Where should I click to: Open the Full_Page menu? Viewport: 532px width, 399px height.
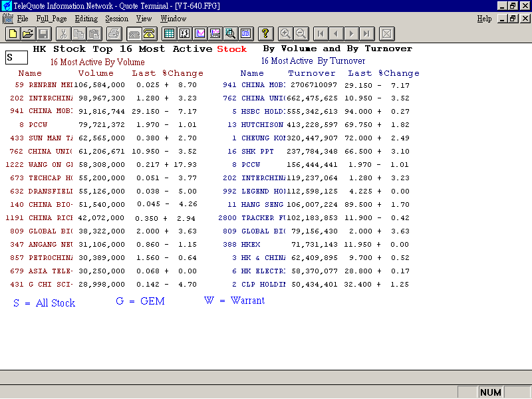[52, 19]
